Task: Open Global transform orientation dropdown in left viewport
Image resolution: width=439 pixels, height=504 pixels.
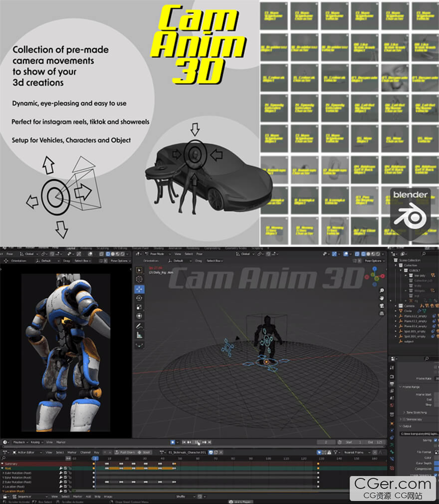Action: coord(29,254)
